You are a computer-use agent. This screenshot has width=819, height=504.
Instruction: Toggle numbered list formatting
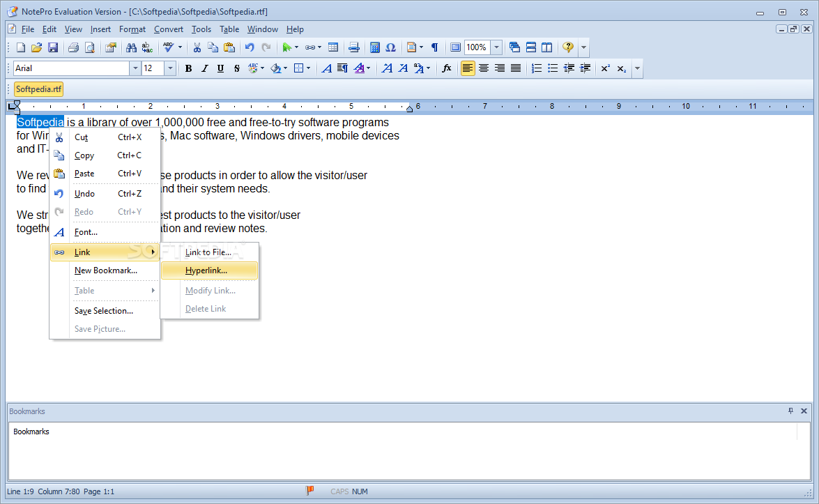pos(537,68)
